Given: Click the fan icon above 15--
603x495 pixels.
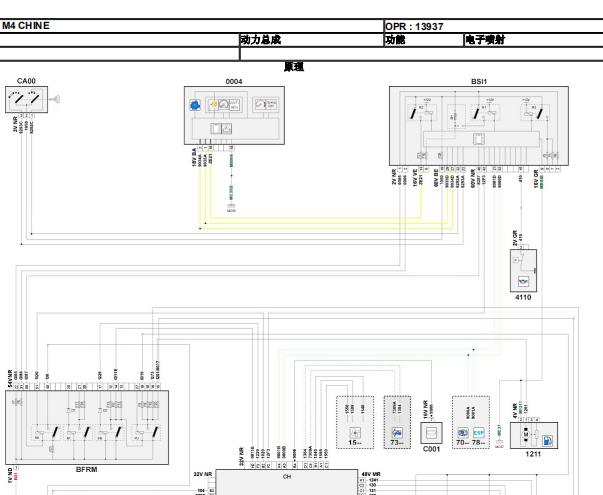Looking at the screenshot, I should pyautogui.click(x=355, y=433).
